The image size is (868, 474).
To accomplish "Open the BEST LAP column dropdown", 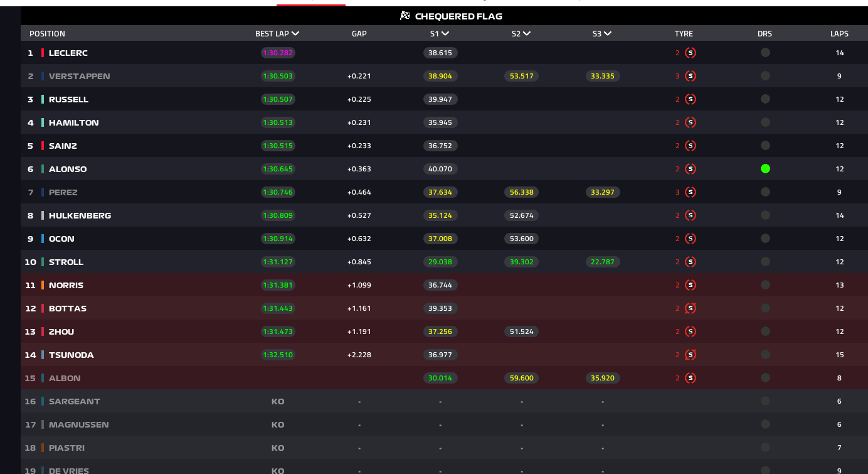I will coord(277,34).
